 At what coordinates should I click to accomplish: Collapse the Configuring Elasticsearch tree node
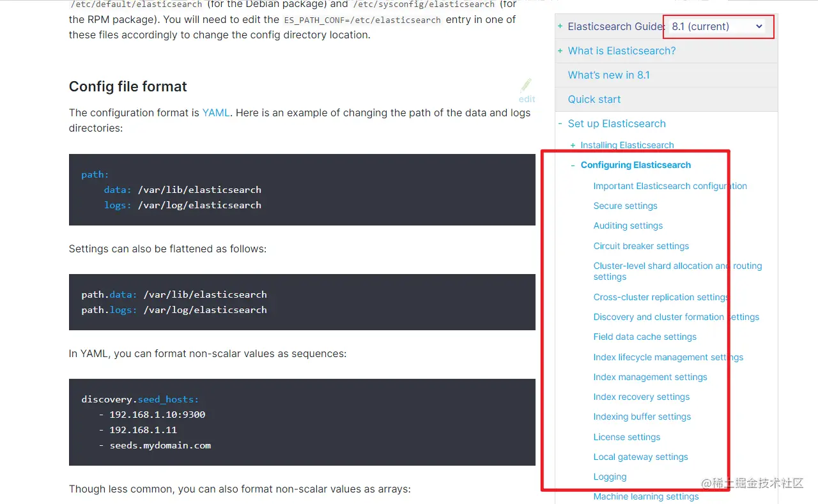coord(573,165)
